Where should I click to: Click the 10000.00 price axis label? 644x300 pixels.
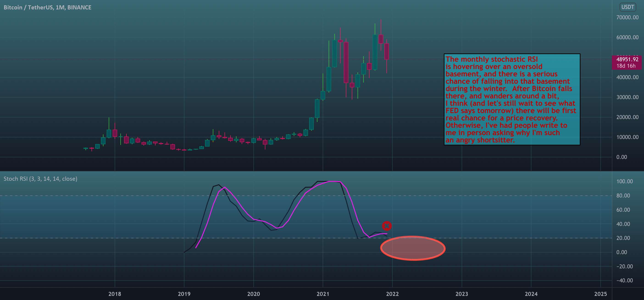pos(627,137)
